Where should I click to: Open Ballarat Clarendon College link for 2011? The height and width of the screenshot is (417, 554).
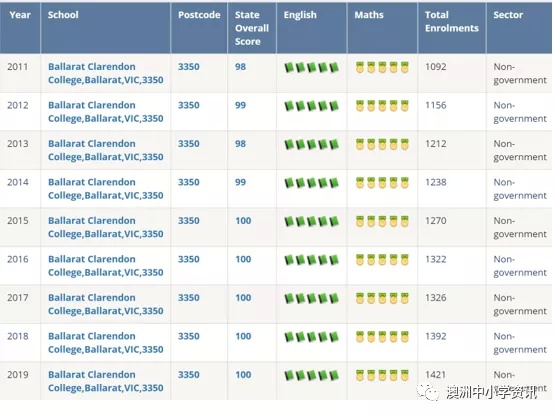tap(106, 73)
